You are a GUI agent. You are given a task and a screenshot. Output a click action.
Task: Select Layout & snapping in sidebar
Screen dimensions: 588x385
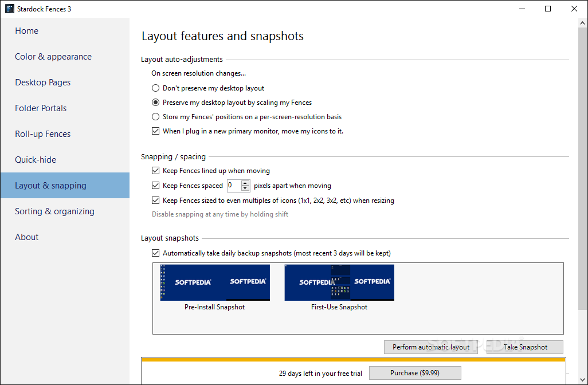(x=65, y=185)
